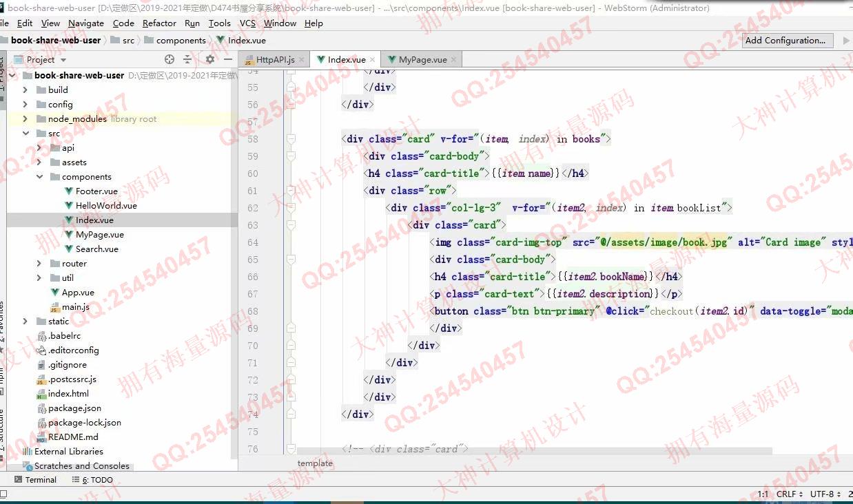Expand the build folder arrow
The width and height of the screenshot is (853, 504).
tap(25, 90)
